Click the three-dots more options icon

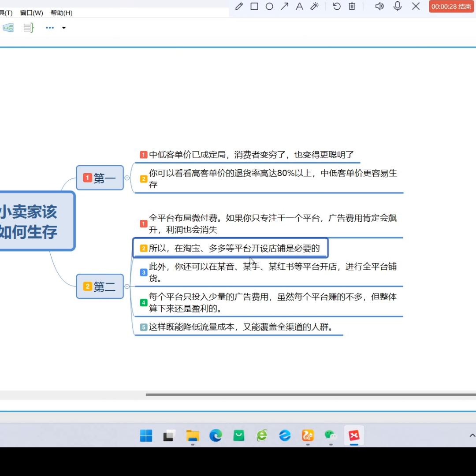(50, 28)
